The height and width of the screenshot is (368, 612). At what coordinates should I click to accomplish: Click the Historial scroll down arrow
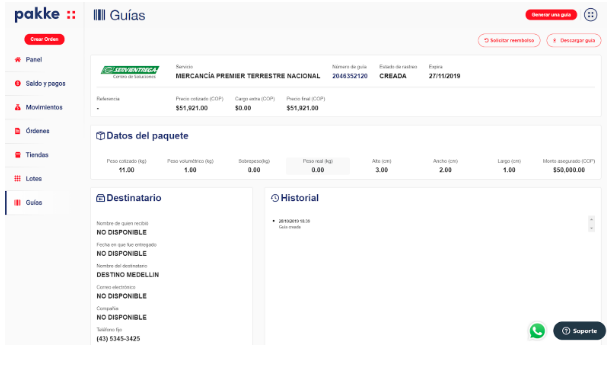tap(591, 228)
